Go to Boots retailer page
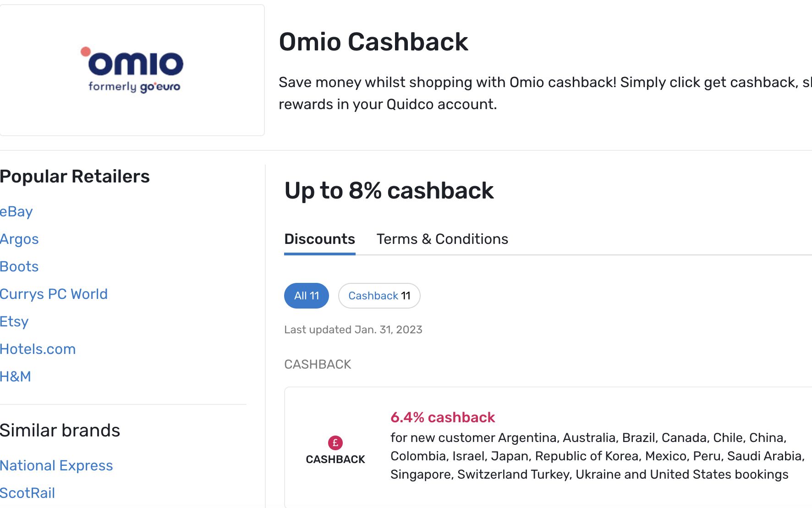 click(19, 266)
